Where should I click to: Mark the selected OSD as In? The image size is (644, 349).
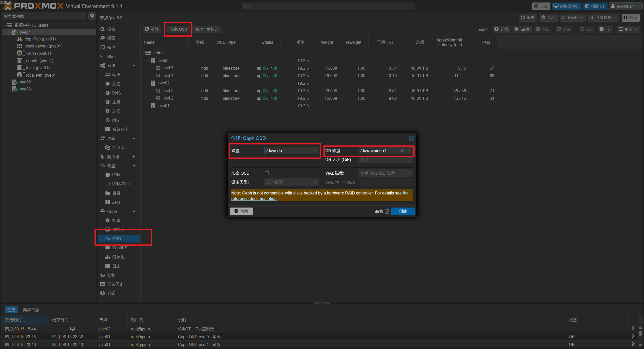(605, 29)
